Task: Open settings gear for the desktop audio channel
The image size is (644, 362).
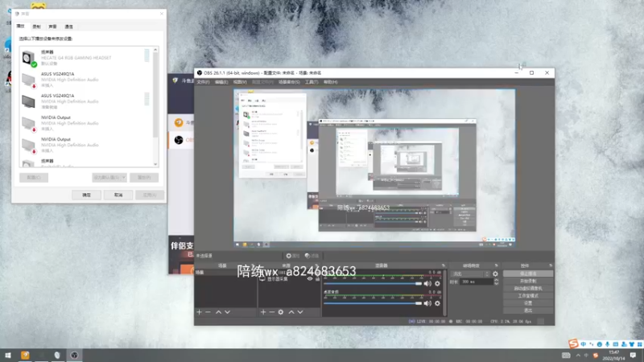Action: [437, 303]
